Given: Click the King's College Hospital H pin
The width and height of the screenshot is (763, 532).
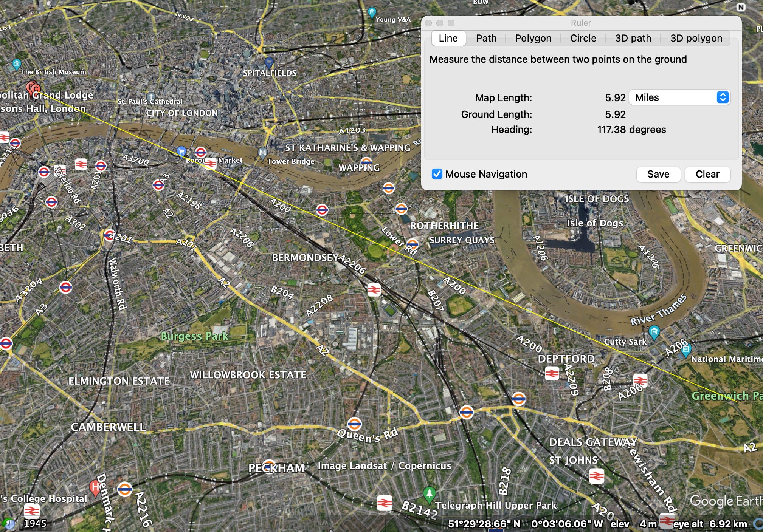Looking at the screenshot, I should [x=95, y=487].
